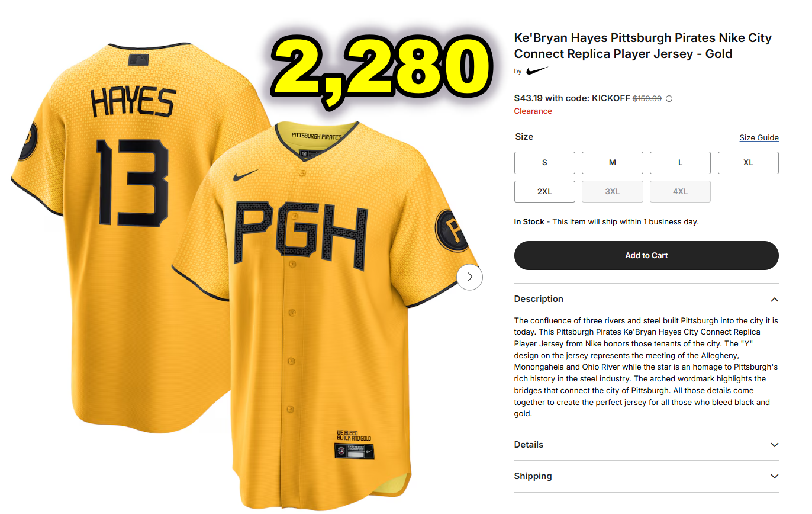
Task: Click the Nike swoosh brand logo
Action: tap(537, 71)
